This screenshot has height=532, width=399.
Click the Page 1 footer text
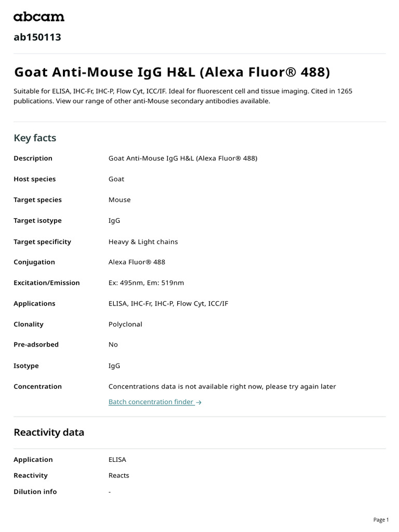pos(381,520)
